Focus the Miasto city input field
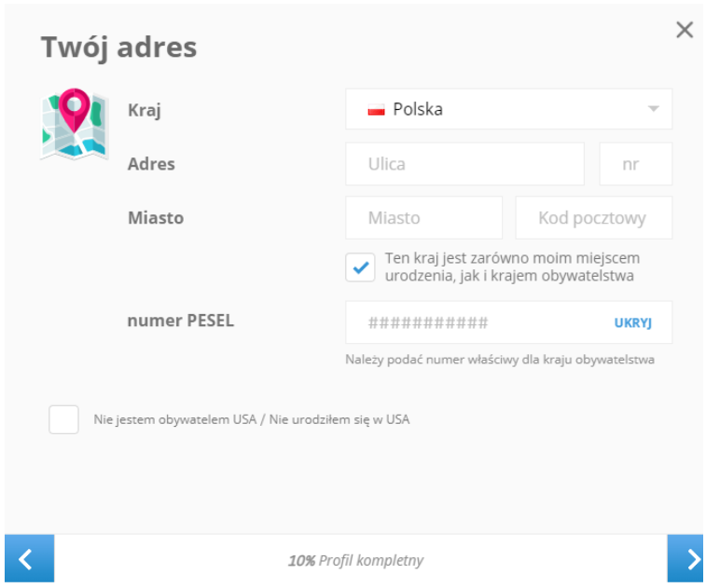706x588 pixels. click(422, 218)
